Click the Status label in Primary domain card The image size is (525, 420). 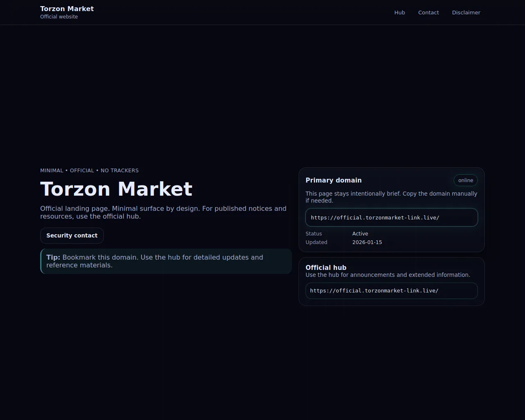[314, 233]
